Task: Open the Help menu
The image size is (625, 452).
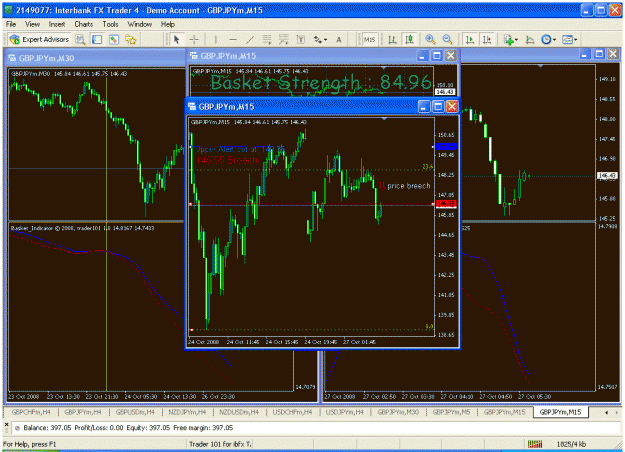Action: click(x=168, y=24)
